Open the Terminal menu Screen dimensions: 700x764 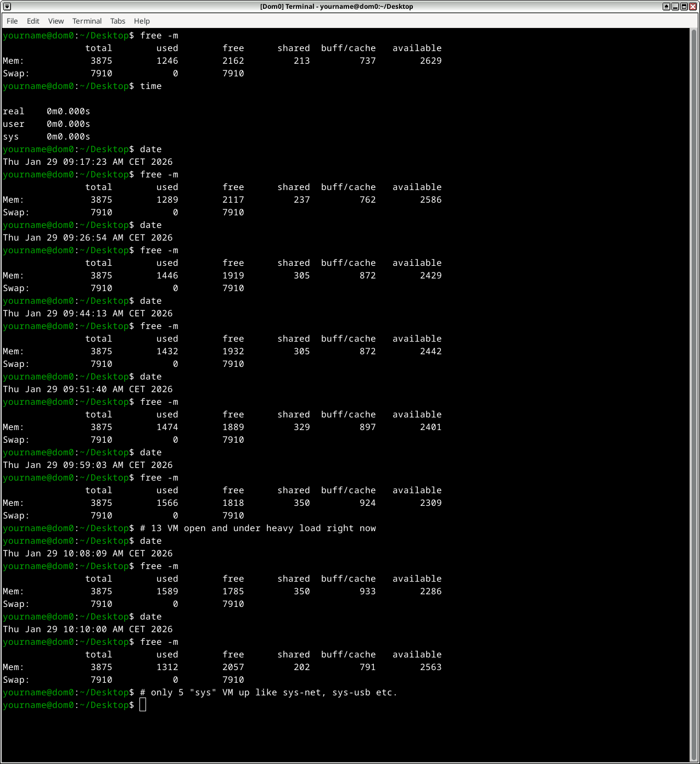pyautogui.click(x=87, y=21)
